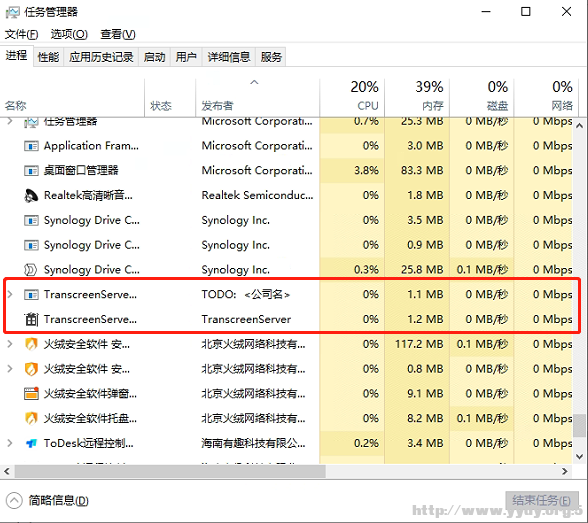Click the 9.1 MB memory value
This screenshot has width=588, height=523.
click(x=425, y=394)
